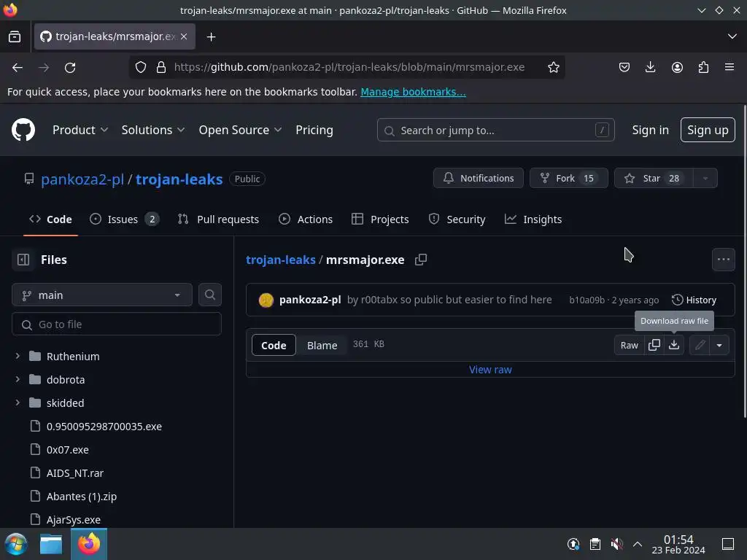Fork the repository
Screen dimensions: 747x560
[569, 178]
